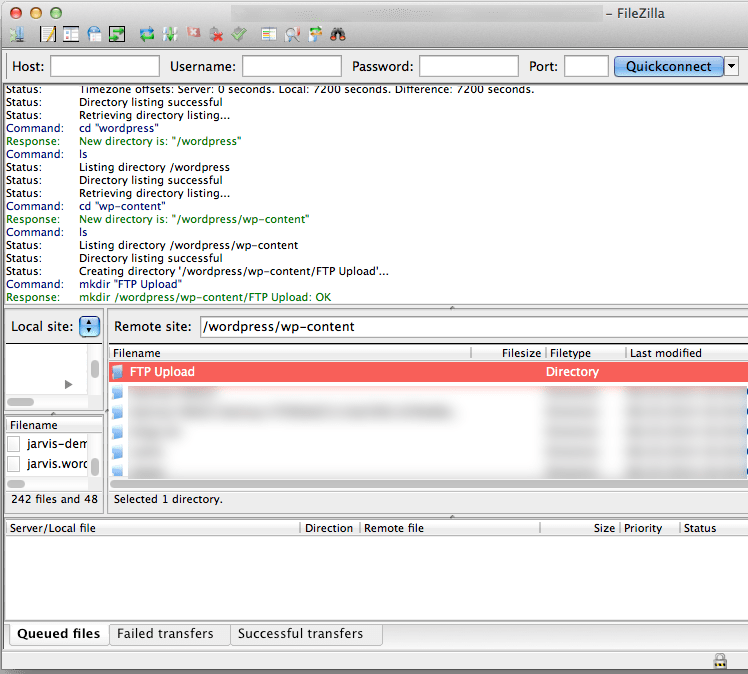Viewport: 748px width, 674px height.
Task: Click the Server/Local file queue column header
Action: [x=153, y=528]
